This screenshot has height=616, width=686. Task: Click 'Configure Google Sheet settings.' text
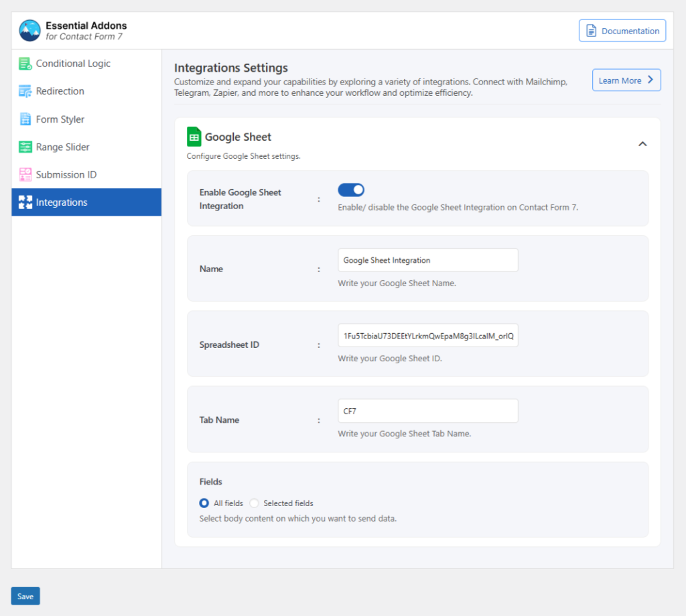point(243,156)
